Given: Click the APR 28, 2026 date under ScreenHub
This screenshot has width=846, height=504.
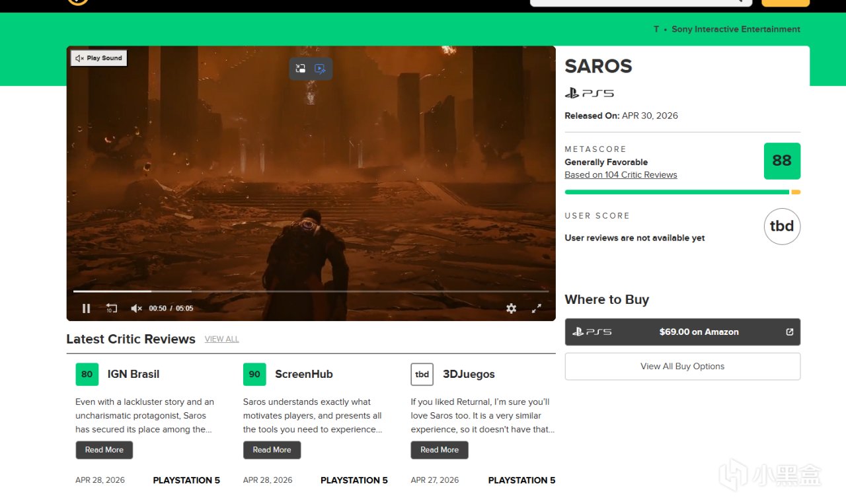Looking at the screenshot, I should (x=268, y=480).
